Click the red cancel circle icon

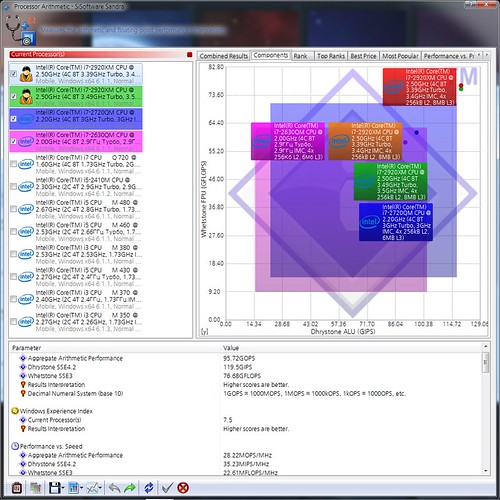click(x=183, y=488)
